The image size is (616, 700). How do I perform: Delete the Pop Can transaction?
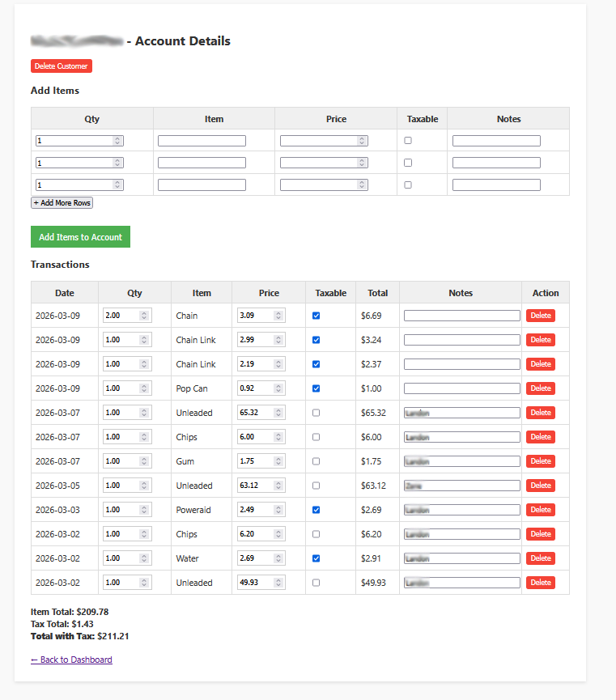pos(540,388)
